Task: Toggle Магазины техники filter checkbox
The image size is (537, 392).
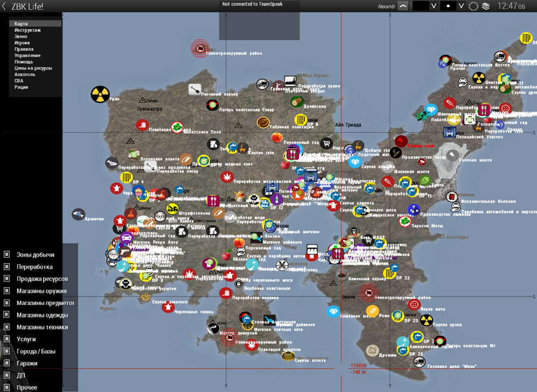Action: [7, 327]
